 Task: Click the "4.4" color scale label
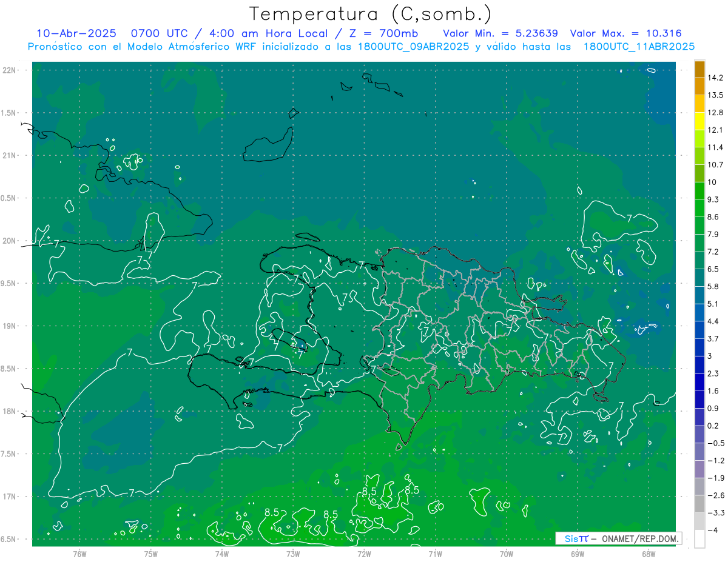point(713,321)
